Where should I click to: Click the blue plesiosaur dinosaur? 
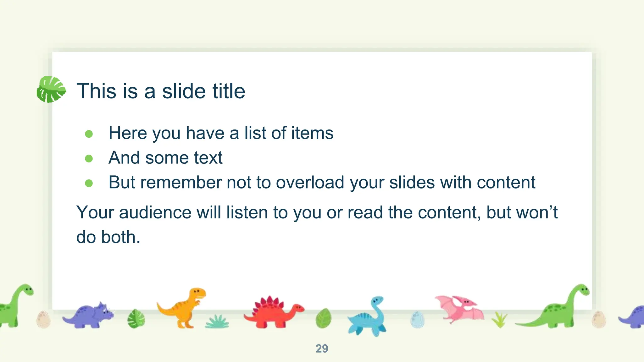369,317
